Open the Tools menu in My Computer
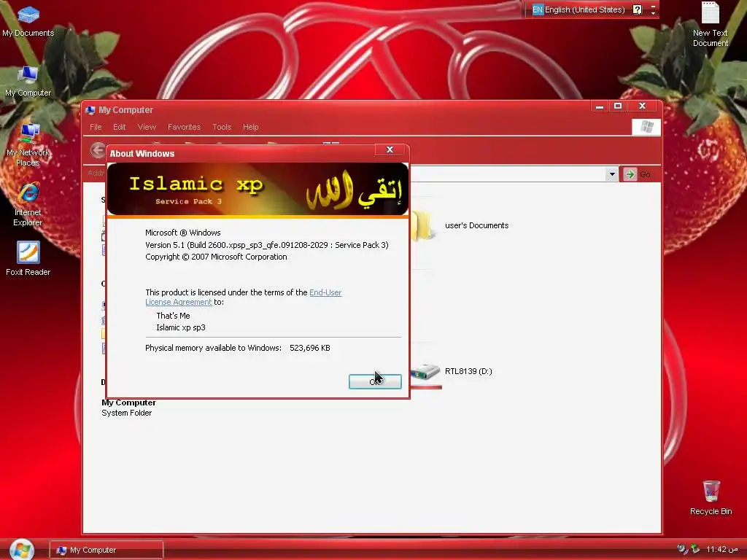Screen dimensions: 747x560 point(222,127)
